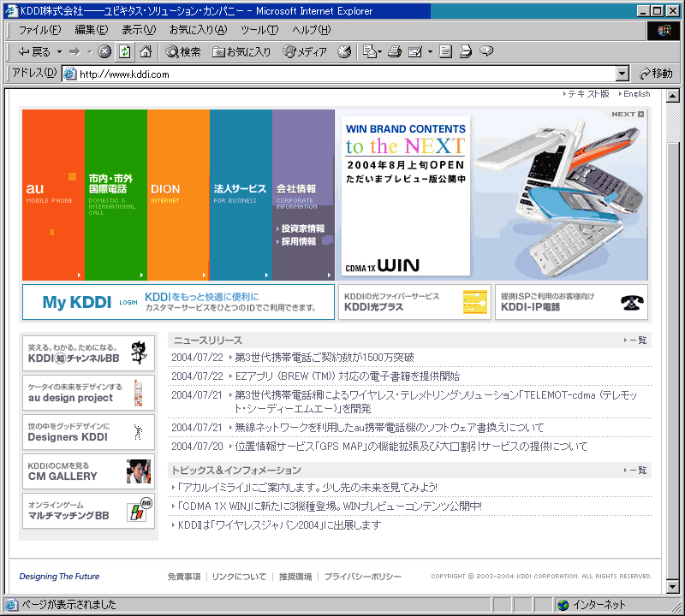This screenshot has height=616, width=685.
Task: Open the マルチマッチングBB banner
Action: tap(89, 511)
